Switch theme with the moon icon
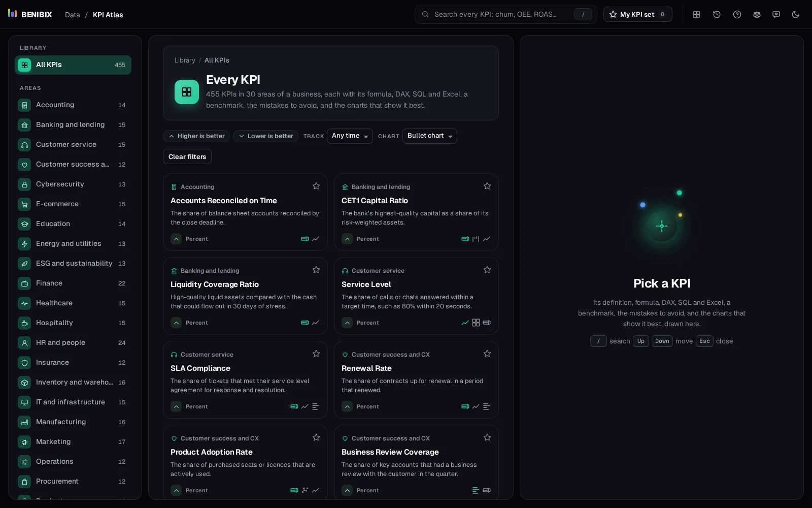The height and width of the screenshot is (508, 812). (795, 15)
